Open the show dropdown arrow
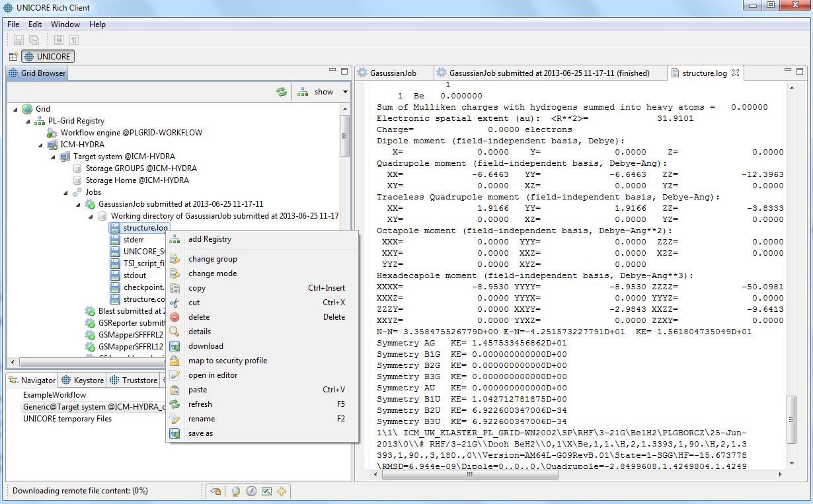This screenshot has height=504, width=813. (345, 92)
